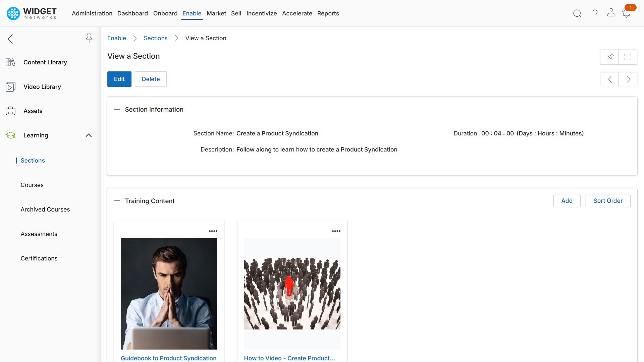644x362 pixels.
Task: Open the Content Library section icon
Action: tap(10, 62)
